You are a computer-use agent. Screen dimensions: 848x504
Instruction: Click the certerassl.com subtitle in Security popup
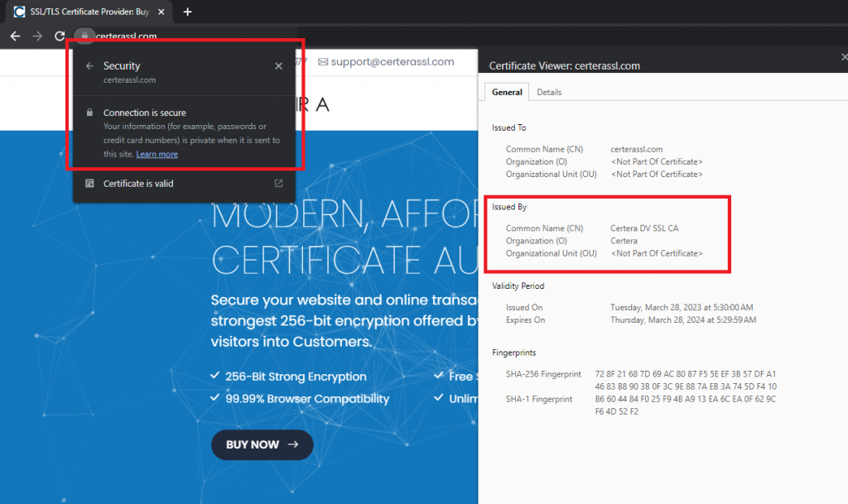129,80
